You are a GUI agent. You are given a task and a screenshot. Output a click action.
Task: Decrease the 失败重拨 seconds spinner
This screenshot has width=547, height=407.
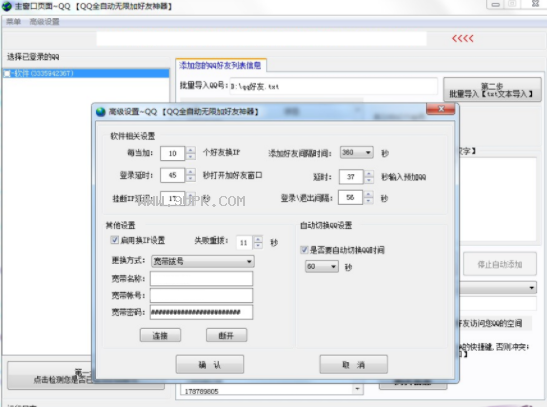pyautogui.click(x=258, y=246)
